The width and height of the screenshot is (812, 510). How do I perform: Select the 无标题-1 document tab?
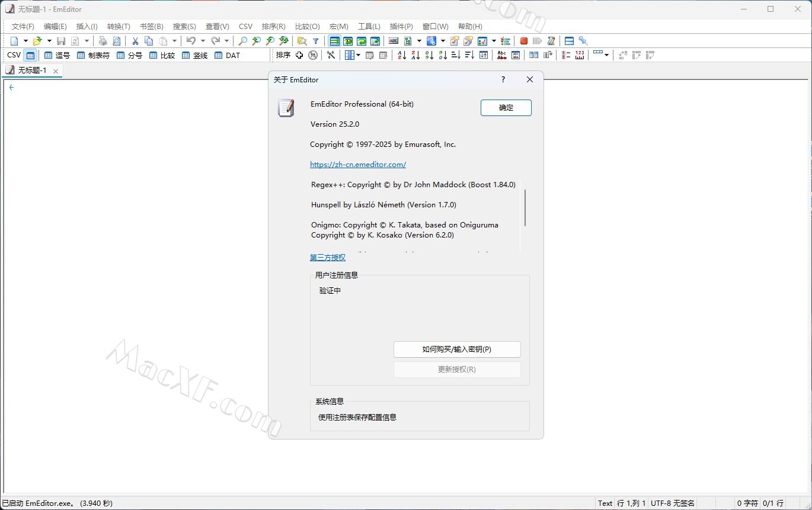tap(33, 70)
